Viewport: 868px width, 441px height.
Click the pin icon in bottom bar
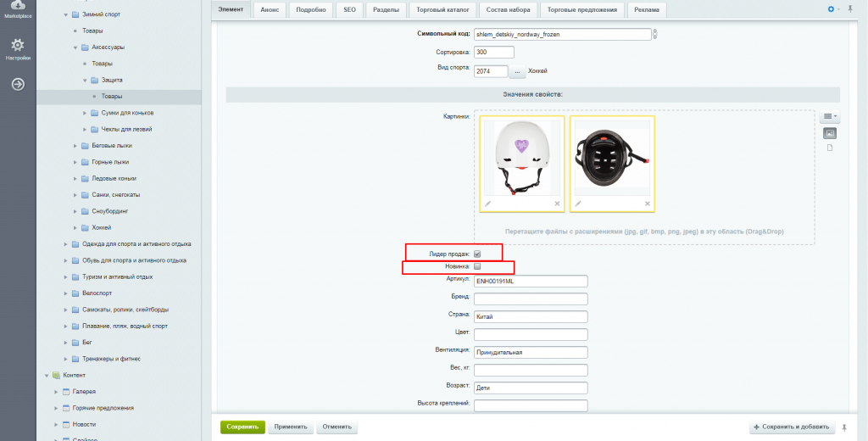pyautogui.click(x=844, y=427)
